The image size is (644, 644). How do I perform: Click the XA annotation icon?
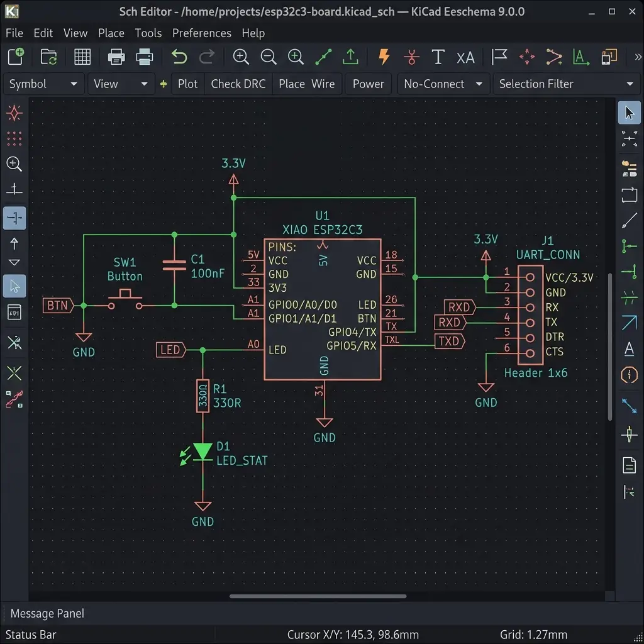click(x=465, y=57)
